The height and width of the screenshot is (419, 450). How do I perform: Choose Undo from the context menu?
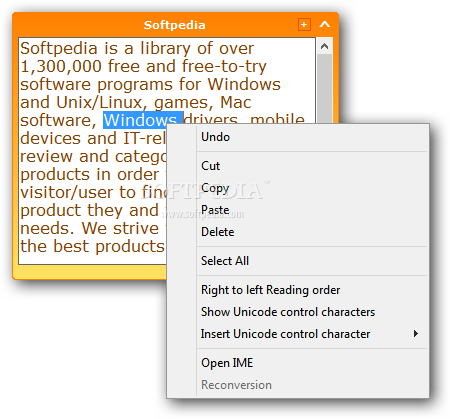click(x=297, y=137)
